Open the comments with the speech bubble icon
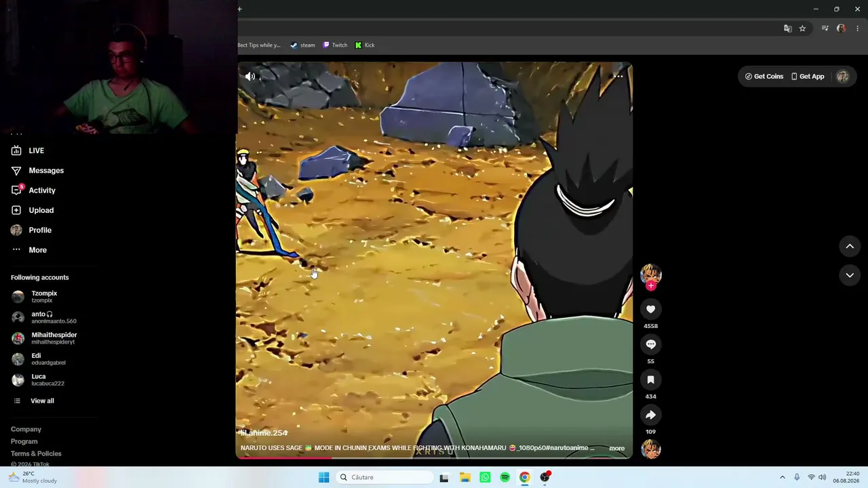Viewport: 868px width, 488px height. pos(650,344)
